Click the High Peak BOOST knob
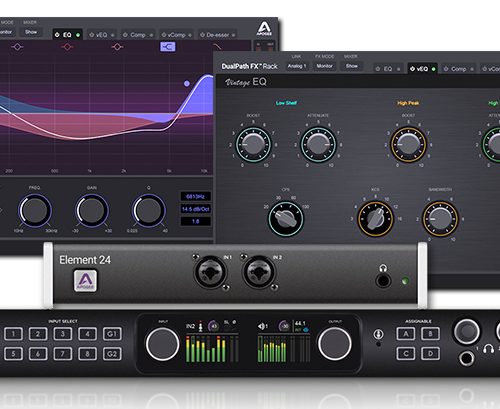Screen dimensions: 500x409 408,144
